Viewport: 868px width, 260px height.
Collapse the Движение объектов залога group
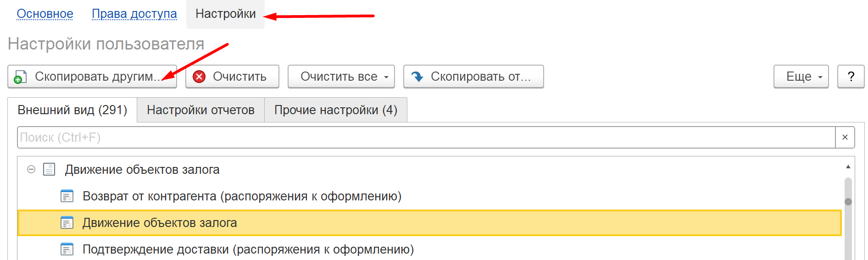(31, 170)
